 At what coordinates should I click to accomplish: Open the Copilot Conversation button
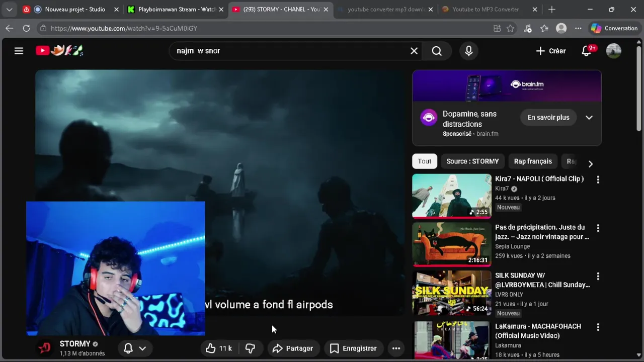coord(614,29)
